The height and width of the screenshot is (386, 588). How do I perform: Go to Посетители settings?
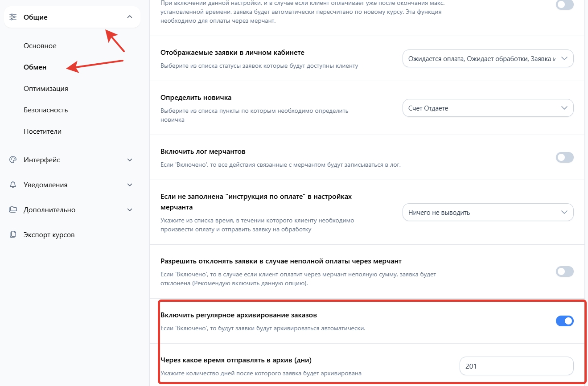[43, 131]
